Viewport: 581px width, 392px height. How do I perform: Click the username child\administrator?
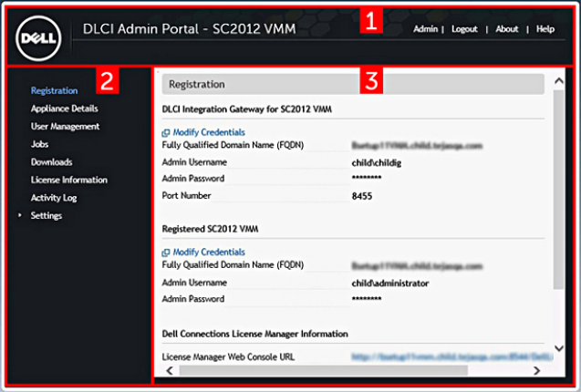(x=390, y=284)
